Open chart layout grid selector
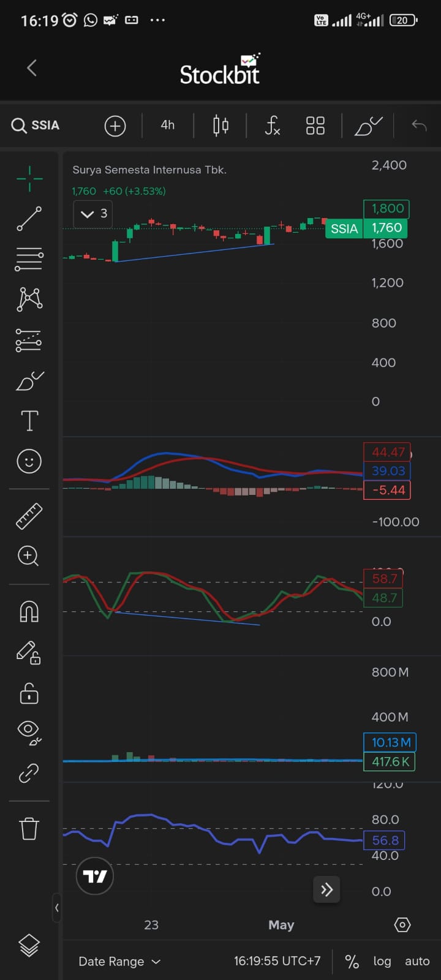The width and height of the screenshot is (441, 980). [x=315, y=126]
